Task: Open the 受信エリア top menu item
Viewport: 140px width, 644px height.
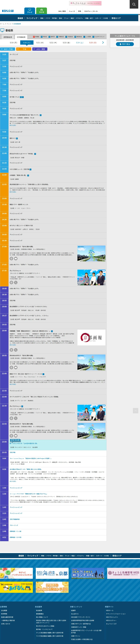Action: click(x=116, y=18)
